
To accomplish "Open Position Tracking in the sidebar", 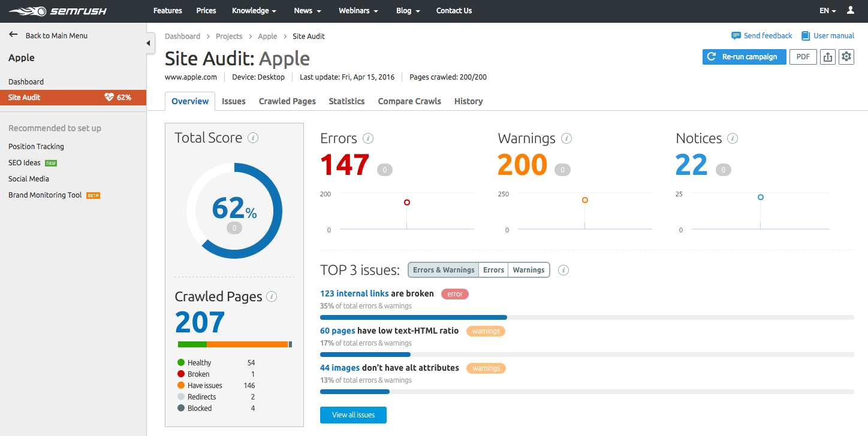I will [36, 146].
